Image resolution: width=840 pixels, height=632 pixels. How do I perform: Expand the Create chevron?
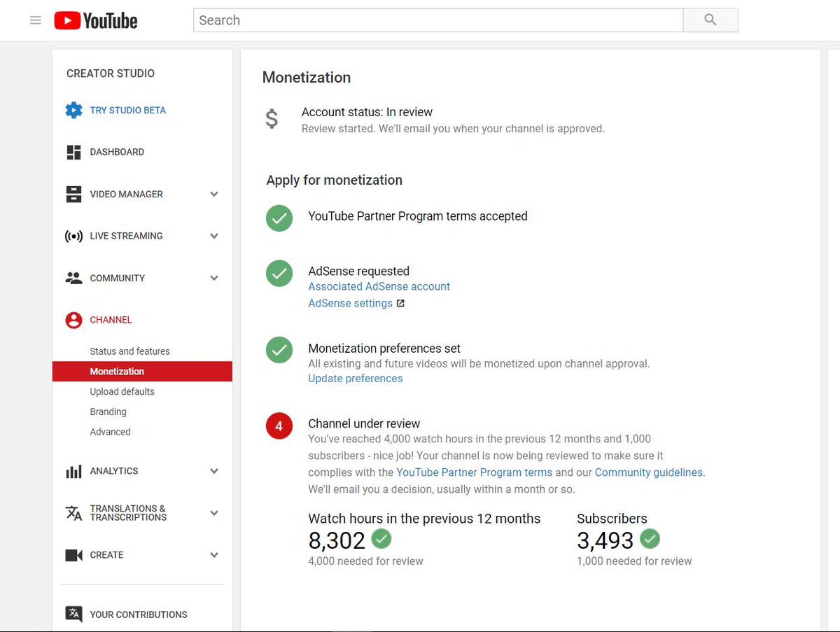tap(214, 556)
